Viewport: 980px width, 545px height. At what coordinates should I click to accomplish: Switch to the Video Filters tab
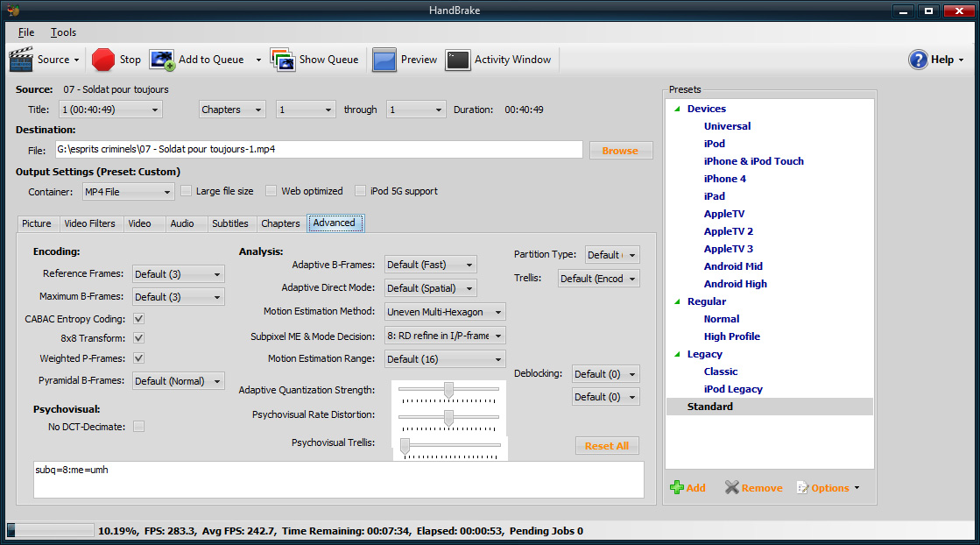pos(90,223)
